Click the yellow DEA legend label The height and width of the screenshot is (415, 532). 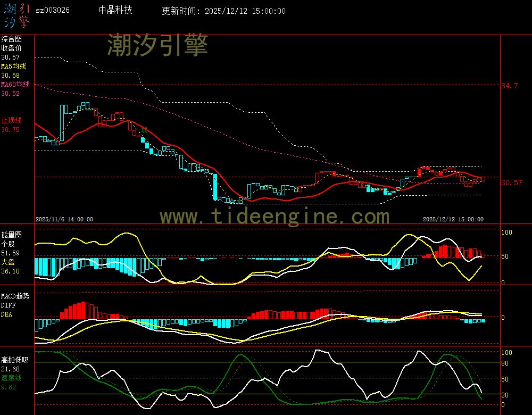pyautogui.click(x=6, y=314)
